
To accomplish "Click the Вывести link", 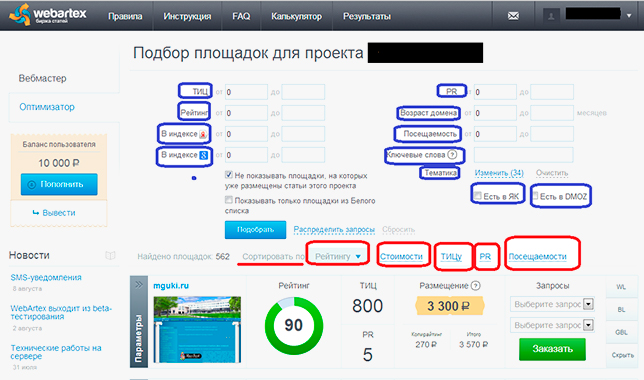I will tap(54, 213).
